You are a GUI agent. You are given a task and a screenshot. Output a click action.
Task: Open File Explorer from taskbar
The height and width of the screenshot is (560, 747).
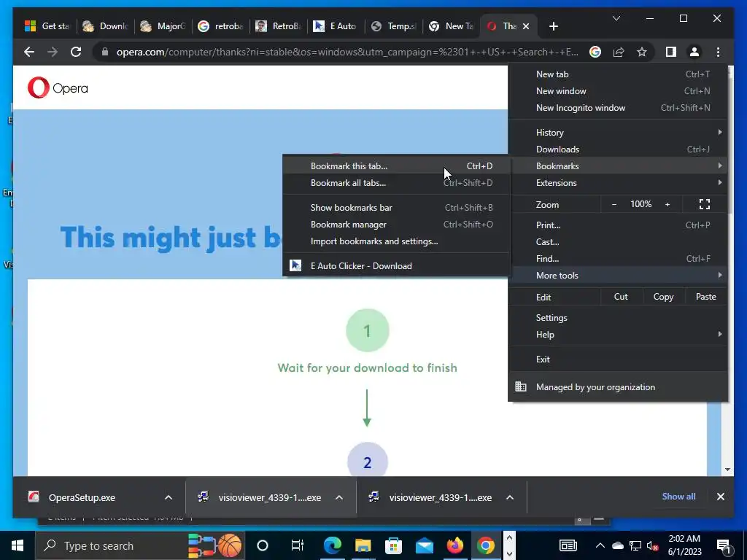pyautogui.click(x=363, y=545)
